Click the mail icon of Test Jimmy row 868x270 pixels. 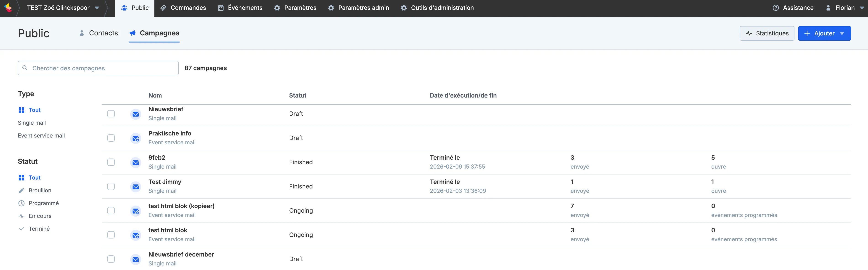[135, 187]
